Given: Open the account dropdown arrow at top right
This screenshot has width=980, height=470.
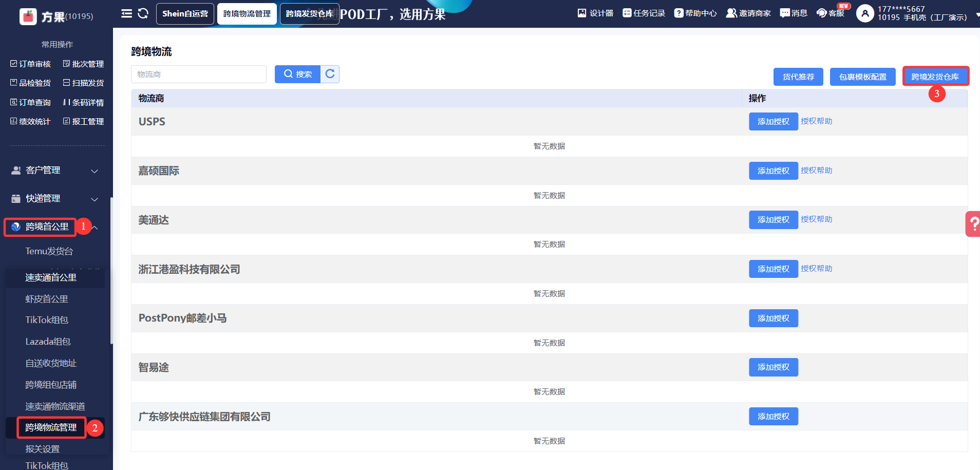Looking at the screenshot, I should click(x=977, y=15).
